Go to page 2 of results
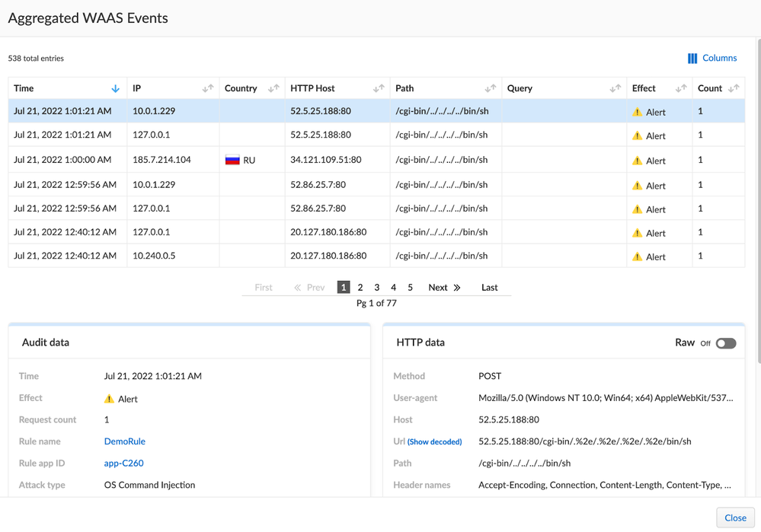761x532 pixels. pyautogui.click(x=360, y=288)
